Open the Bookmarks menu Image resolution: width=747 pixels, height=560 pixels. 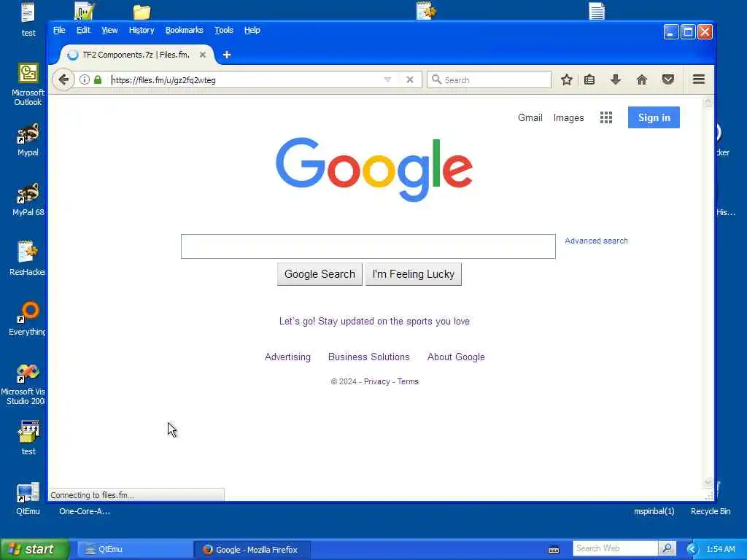coord(184,30)
